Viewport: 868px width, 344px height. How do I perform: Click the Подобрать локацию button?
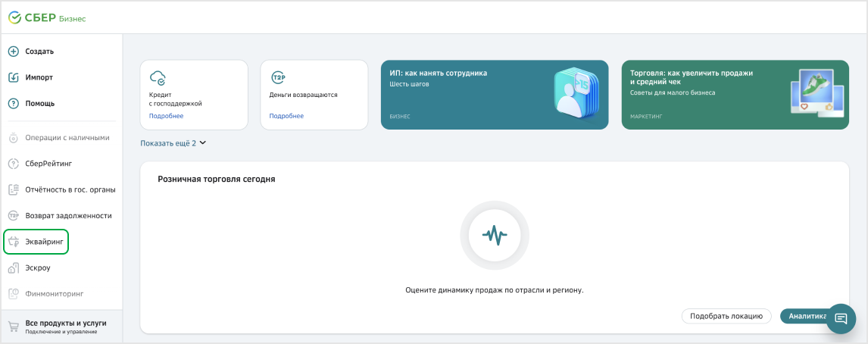726,316
